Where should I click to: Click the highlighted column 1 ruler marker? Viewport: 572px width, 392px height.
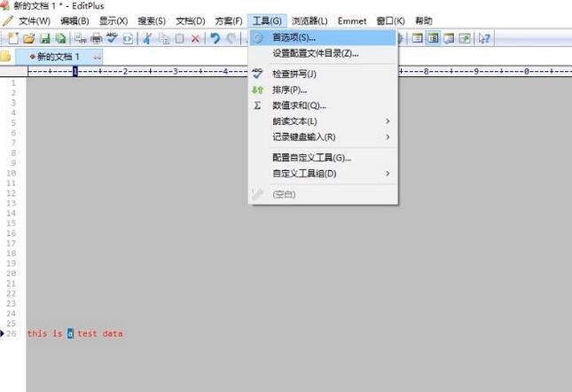[x=75, y=71]
